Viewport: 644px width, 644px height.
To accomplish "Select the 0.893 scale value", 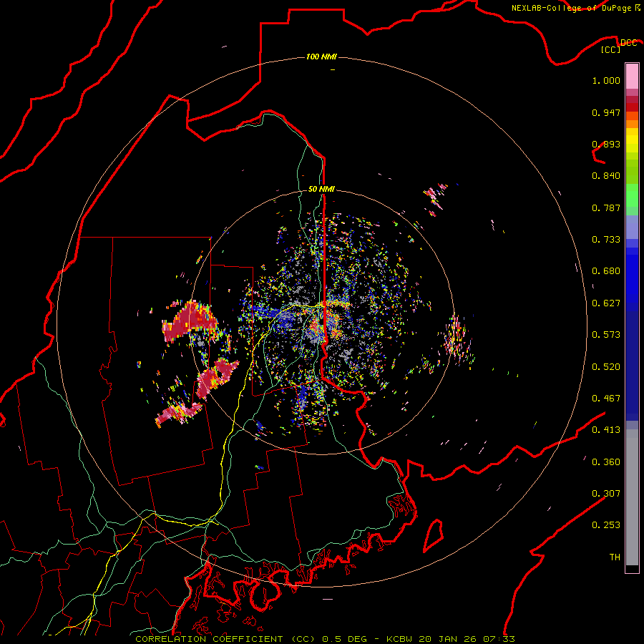I will [x=606, y=144].
